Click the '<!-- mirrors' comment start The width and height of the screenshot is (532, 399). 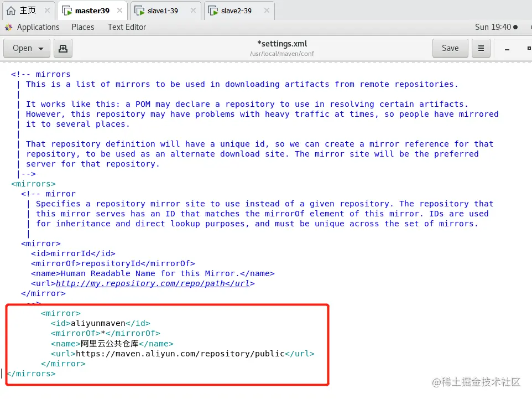tap(41, 74)
